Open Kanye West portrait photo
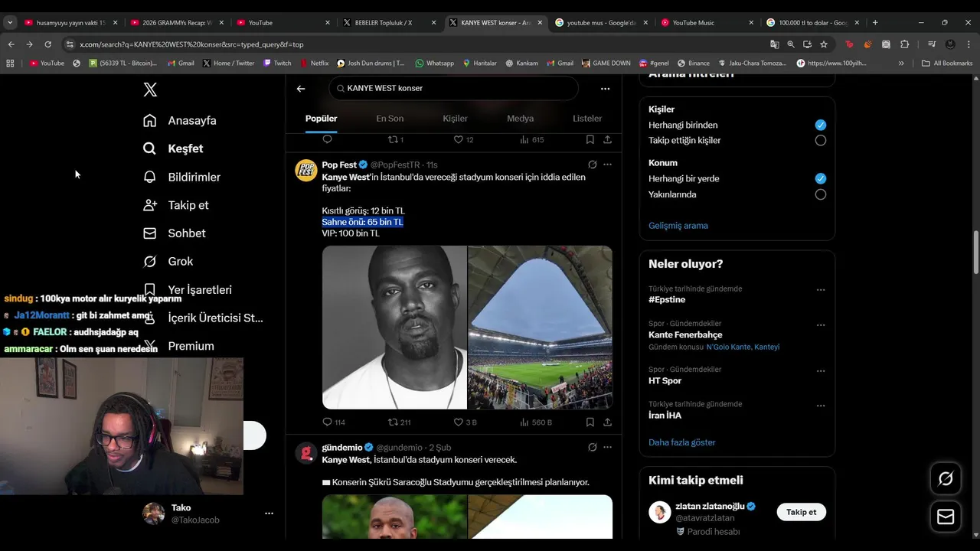Image resolution: width=980 pixels, height=551 pixels. tap(394, 328)
